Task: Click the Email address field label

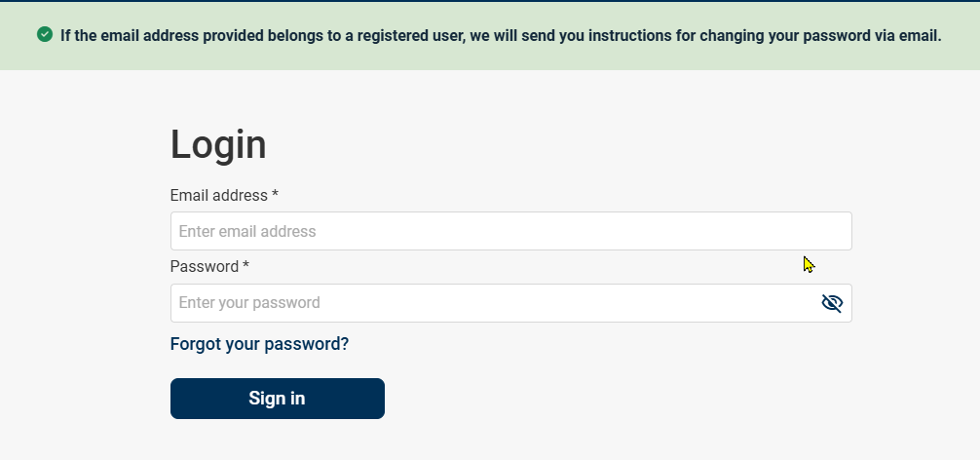Action: tap(224, 195)
